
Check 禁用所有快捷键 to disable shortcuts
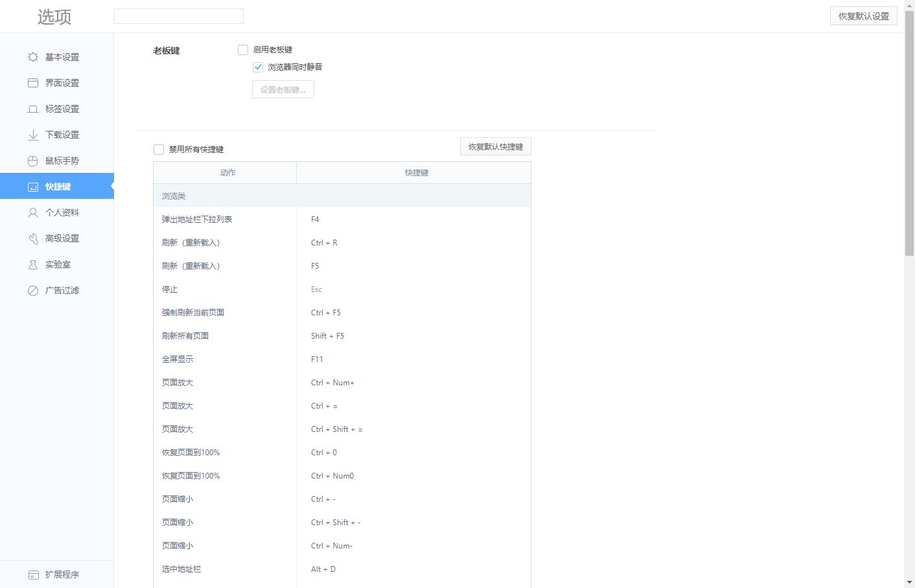[x=158, y=149]
